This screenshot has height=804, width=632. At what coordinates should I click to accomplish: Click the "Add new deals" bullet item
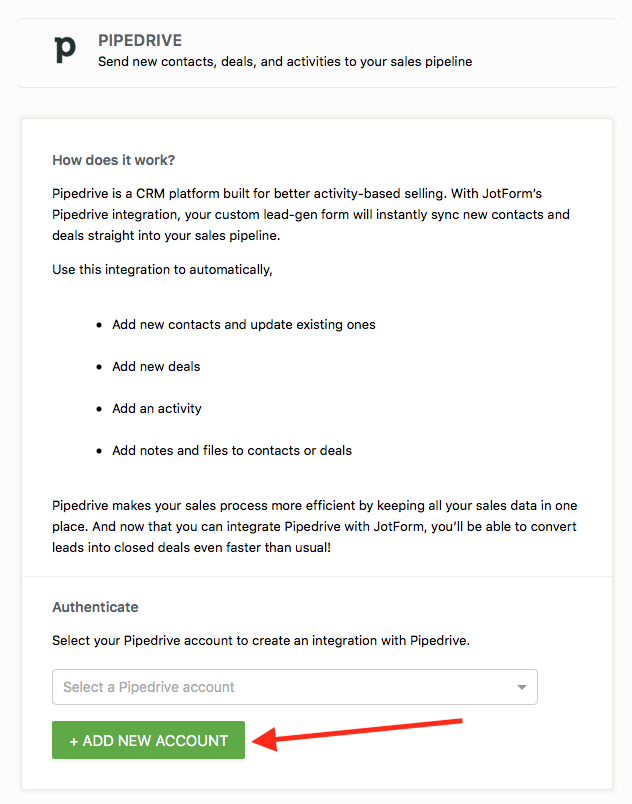click(x=156, y=367)
